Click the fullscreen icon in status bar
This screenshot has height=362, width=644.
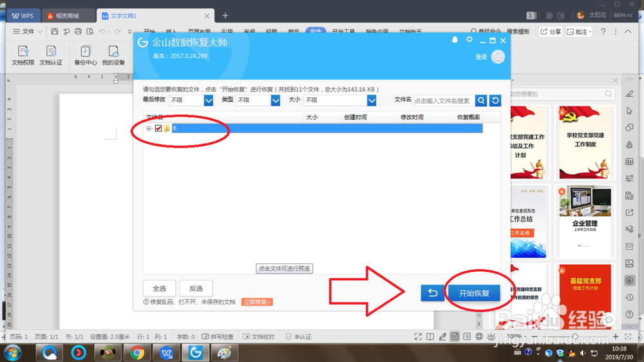418,336
